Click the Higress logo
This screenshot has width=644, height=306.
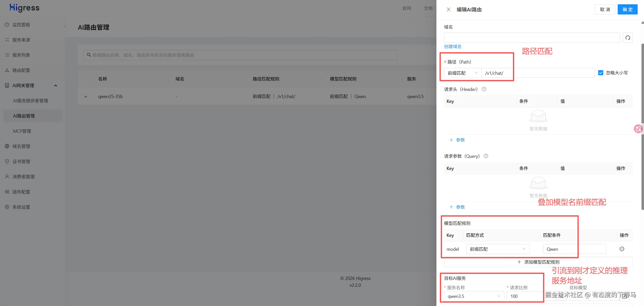pyautogui.click(x=25, y=8)
